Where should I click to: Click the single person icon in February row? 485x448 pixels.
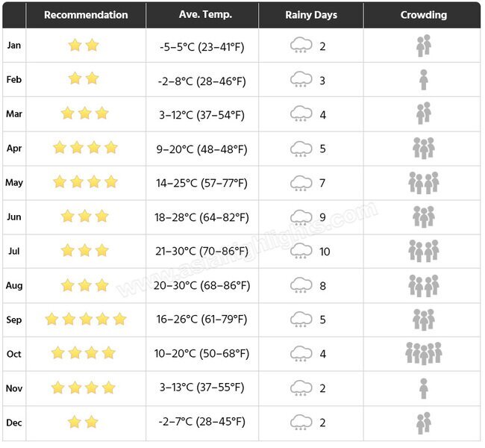coord(423,80)
